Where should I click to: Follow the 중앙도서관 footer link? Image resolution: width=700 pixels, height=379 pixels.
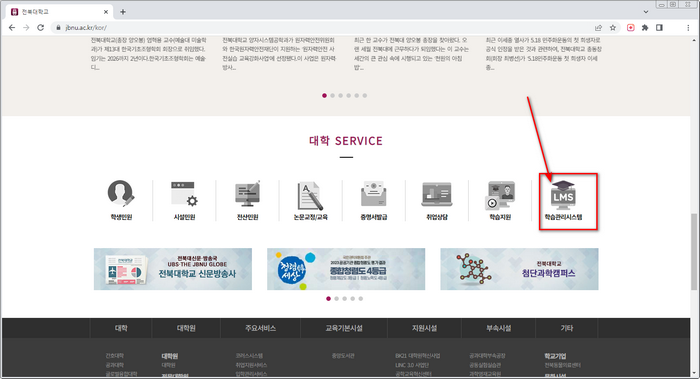point(343,356)
